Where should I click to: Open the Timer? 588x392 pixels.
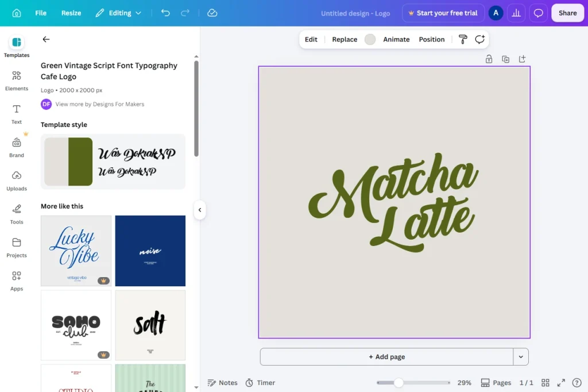click(x=260, y=383)
